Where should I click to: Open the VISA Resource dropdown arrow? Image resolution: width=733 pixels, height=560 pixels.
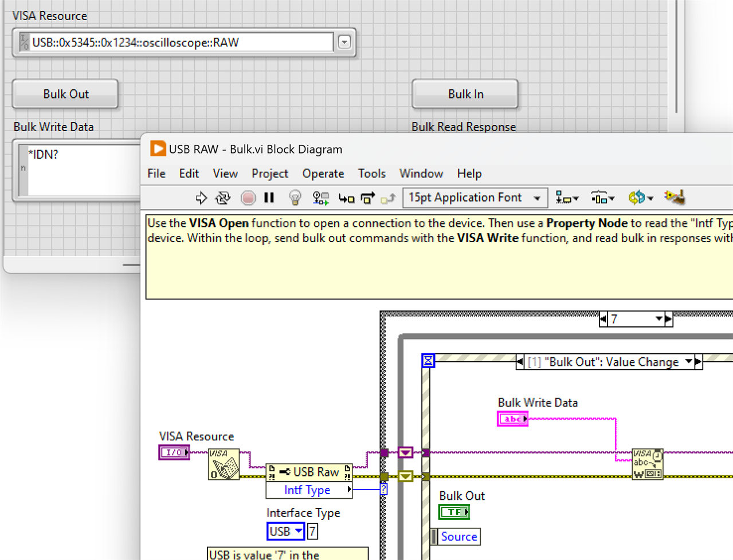coord(344,42)
